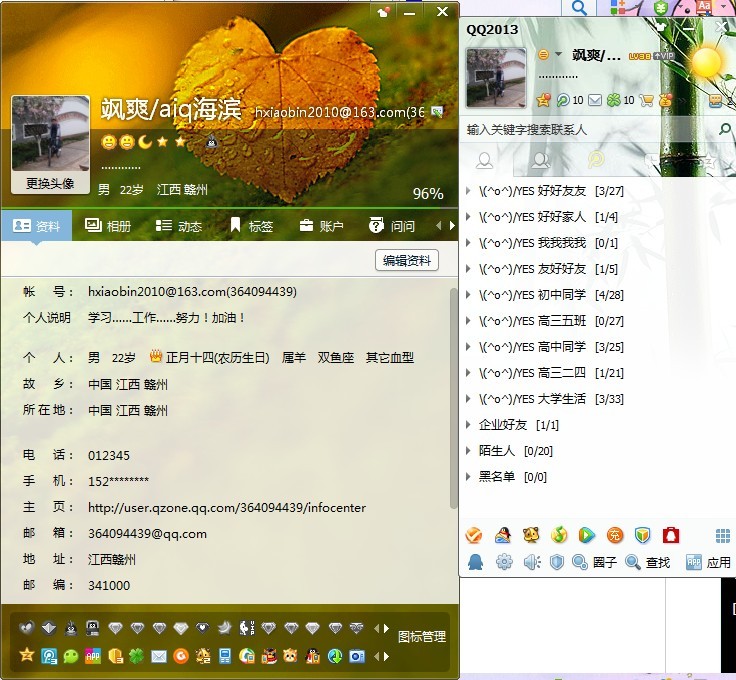
Task: Open the message box icon in QQ2013 panel
Action: click(715, 100)
